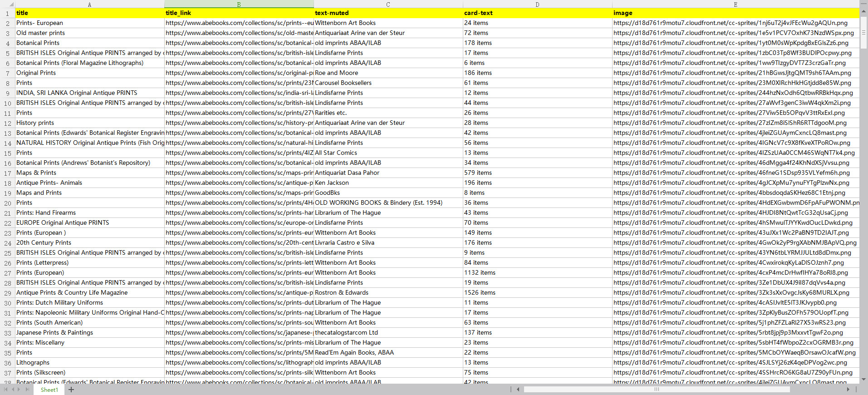868x395 pixels.
Task: Select cell 'OLD WORKING BOOKS & Bindery (Est. 1994)'
Action: tap(388, 203)
